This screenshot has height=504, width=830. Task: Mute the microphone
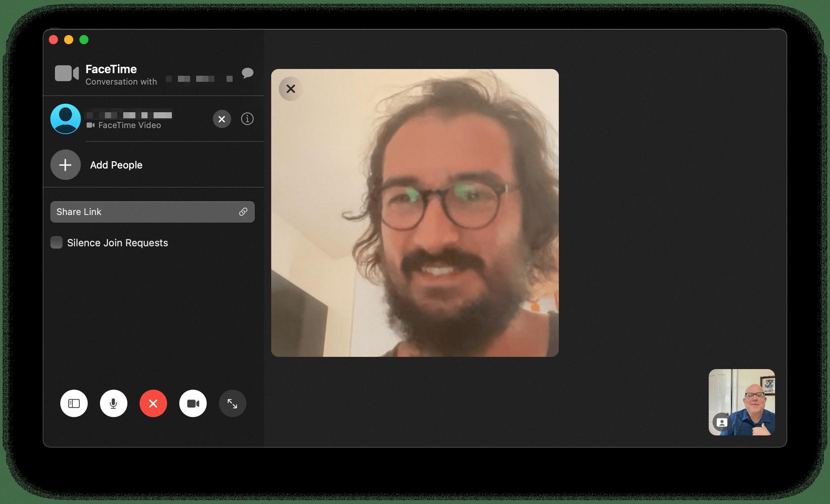113,404
